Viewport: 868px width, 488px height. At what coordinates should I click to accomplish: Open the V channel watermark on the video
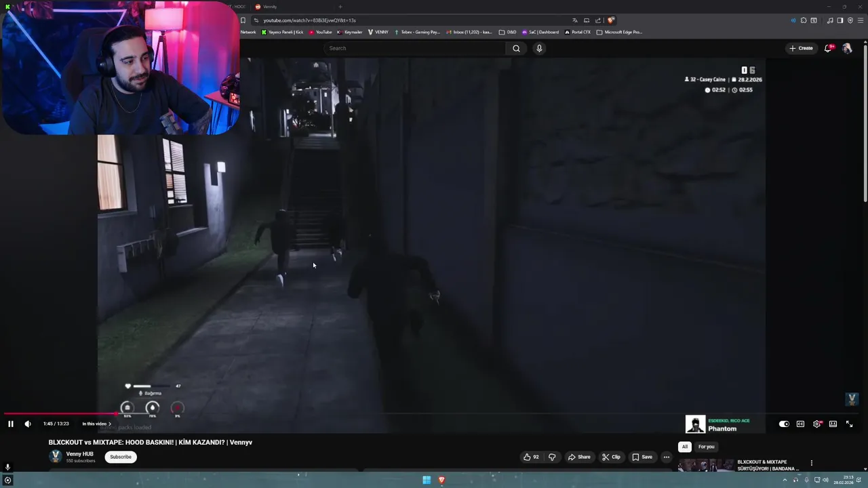tap(852, 399)
